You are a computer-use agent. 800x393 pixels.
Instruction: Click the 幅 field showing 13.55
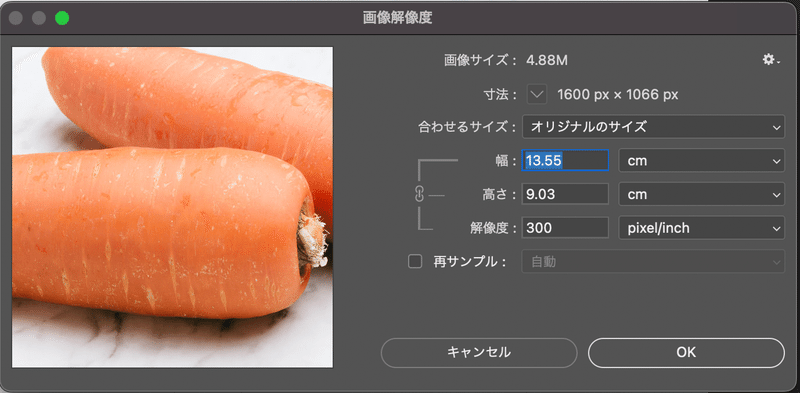pyautogui.click(x=565, y=161)
